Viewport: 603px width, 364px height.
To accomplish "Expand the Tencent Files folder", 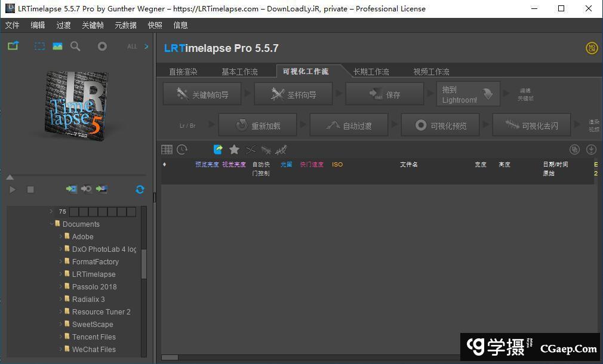I will point(60,337).
